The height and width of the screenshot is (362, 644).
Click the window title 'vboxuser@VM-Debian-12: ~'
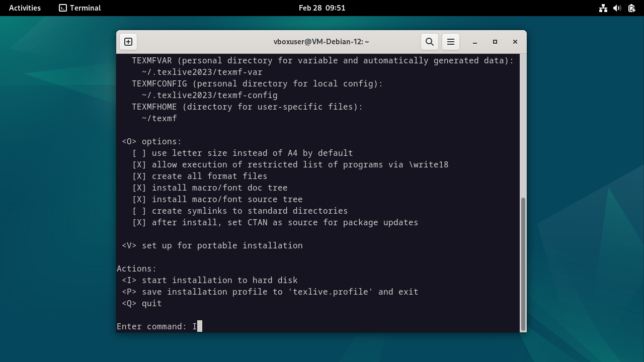pos(321,42)
